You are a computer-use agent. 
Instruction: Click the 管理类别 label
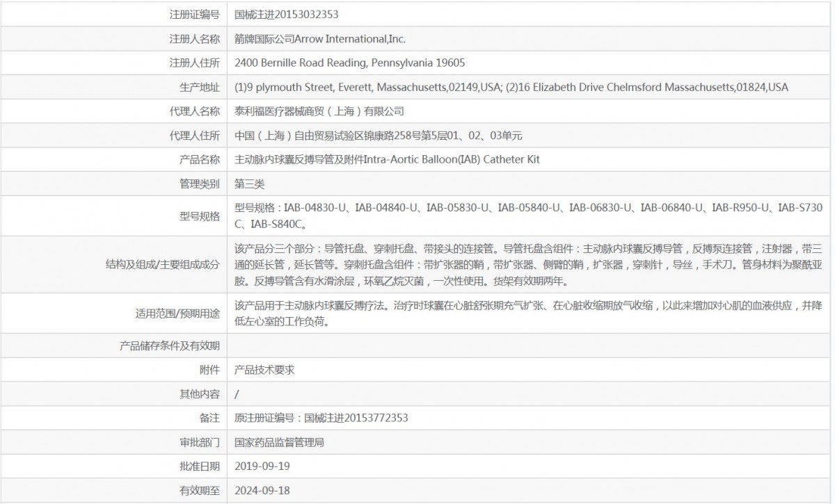point(200,184)
